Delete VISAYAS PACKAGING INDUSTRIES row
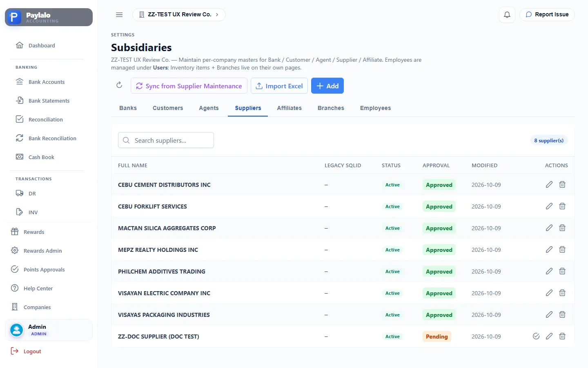This screenshot has width=588, height=368. 562,315
